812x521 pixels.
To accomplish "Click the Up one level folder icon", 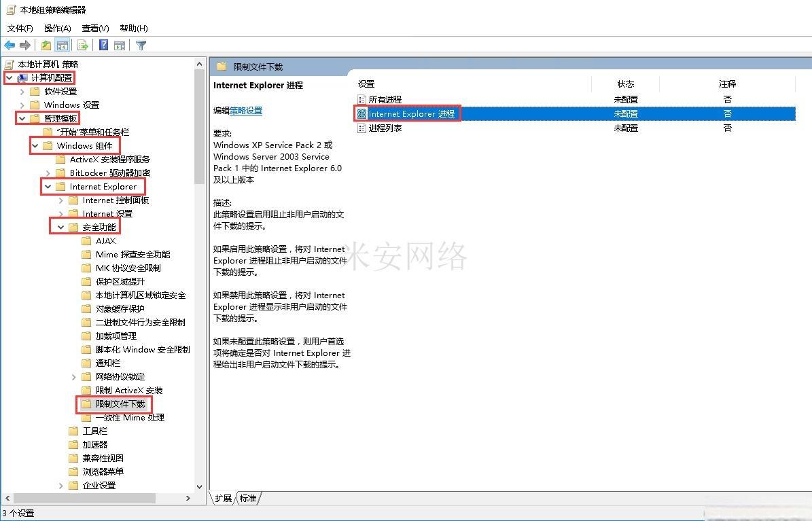I will 46,46.
